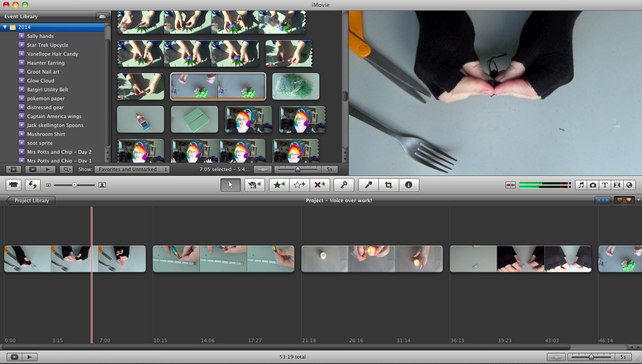Click the "53:19 total" duration text
642x364 pixels.
point(292,357)
